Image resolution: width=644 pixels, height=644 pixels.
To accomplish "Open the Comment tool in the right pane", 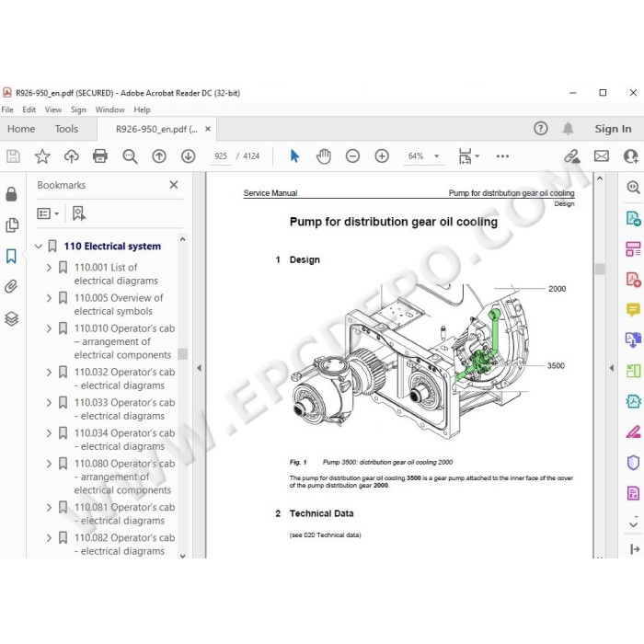I will tap(633, 309).
